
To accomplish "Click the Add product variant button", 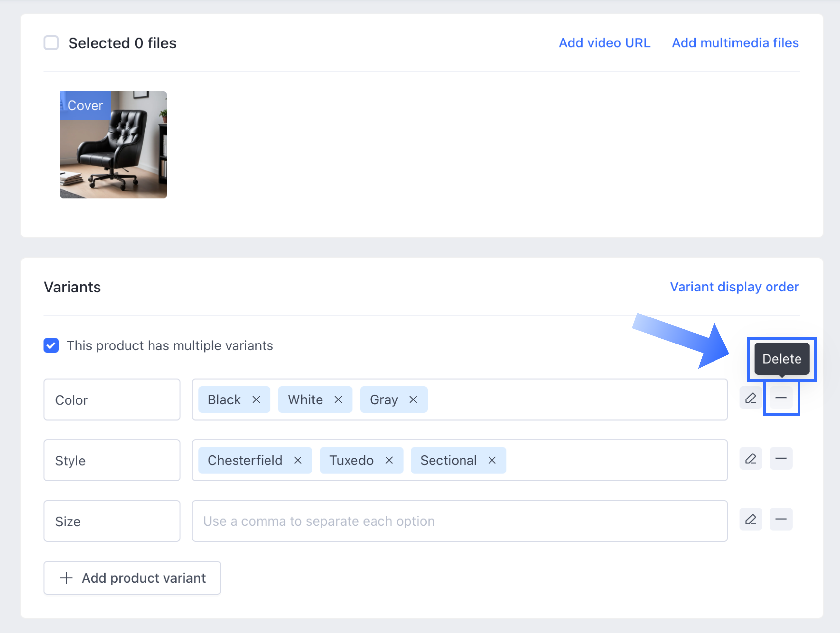I will pyautogui.click(x=132, y=578).
